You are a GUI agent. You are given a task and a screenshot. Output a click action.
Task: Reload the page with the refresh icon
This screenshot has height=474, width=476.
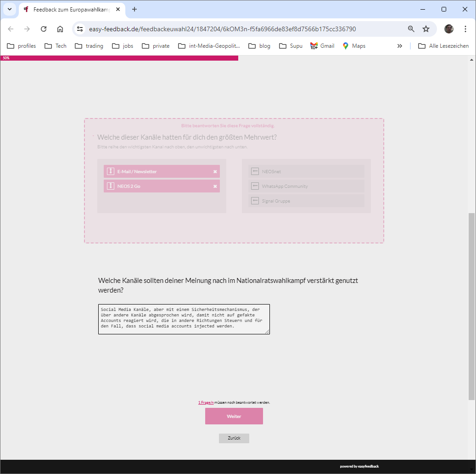[x=44, y=29]
